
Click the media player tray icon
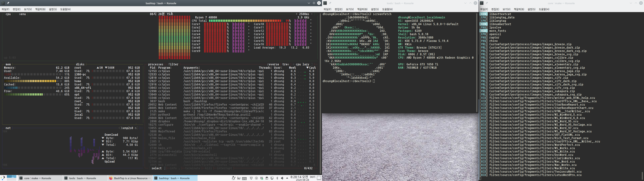[x=256, y=178]
